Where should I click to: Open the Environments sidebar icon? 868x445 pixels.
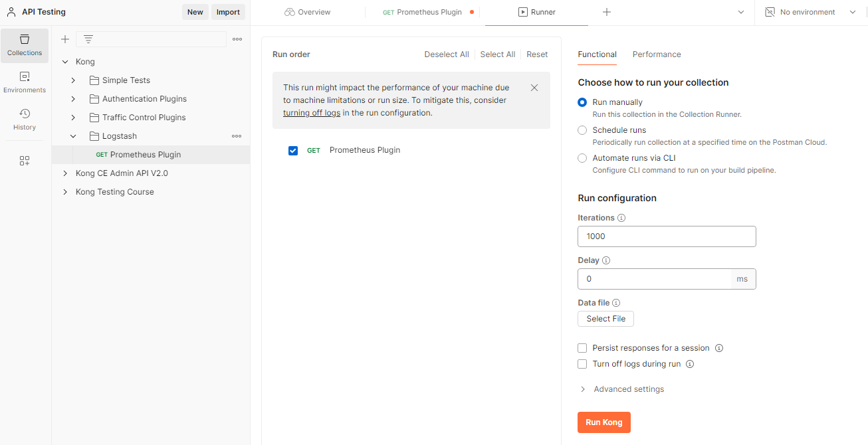[25, 82]
